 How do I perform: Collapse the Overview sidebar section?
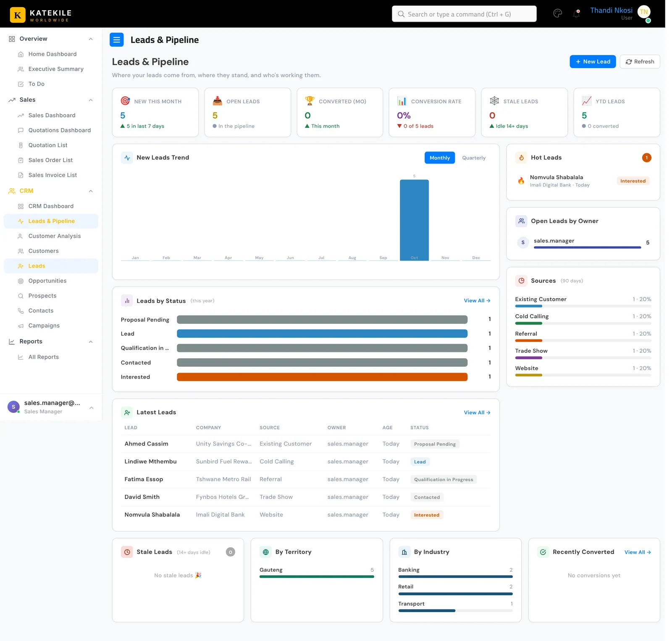tap(91, 39)
